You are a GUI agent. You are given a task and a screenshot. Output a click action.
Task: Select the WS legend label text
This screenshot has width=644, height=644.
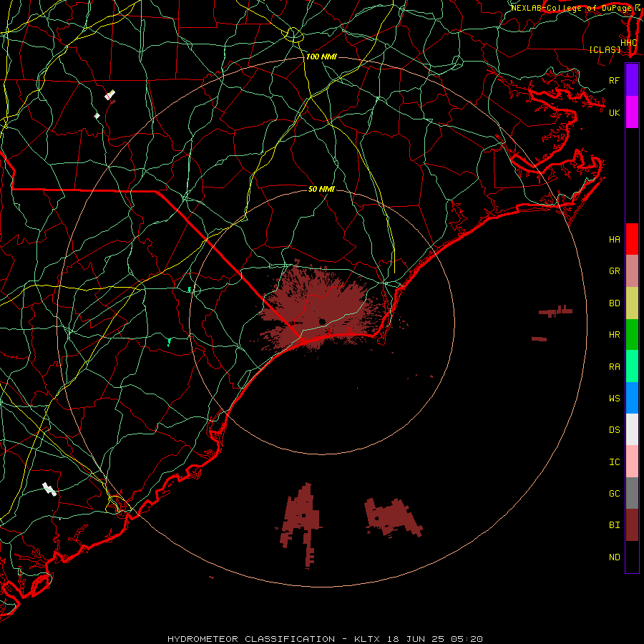[614, 398]
